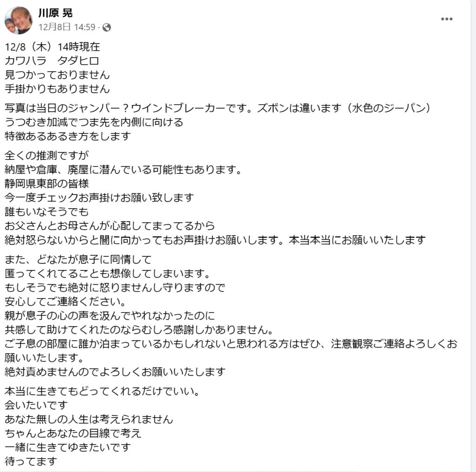Screen dimensions: 476x472
Task: Click the line starting 絶対責めませんので
Action: (x=115, y=372)
